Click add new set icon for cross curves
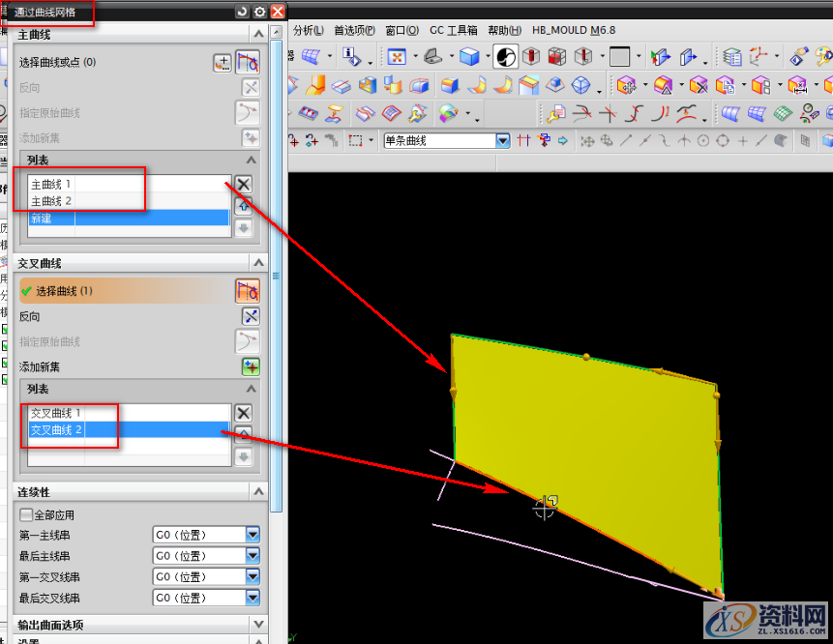The height and width of the screenshot is (644, 833). [x=251, y=366]
